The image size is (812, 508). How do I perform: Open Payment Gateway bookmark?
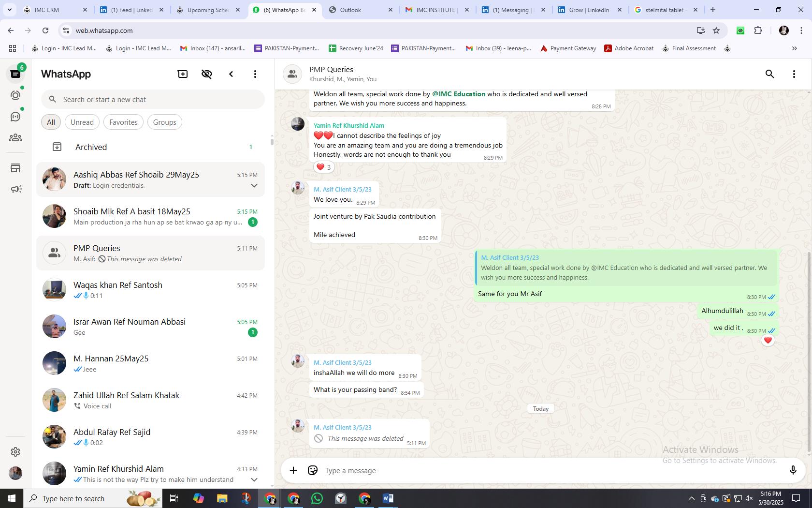pyautogui.click(x=568, y=48)
